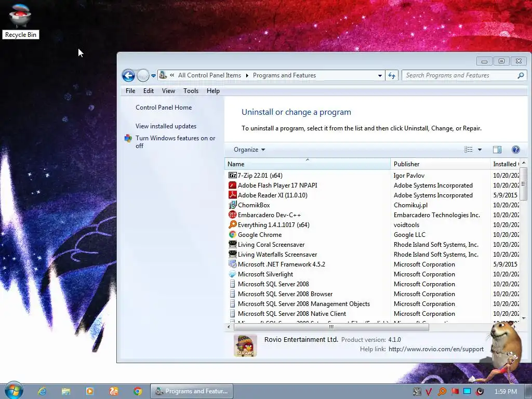Image resolution: width=532 pixels, height=399 pixels.
Task: Click Programs and Features taskbar button
Action: [x=192, y=391]
